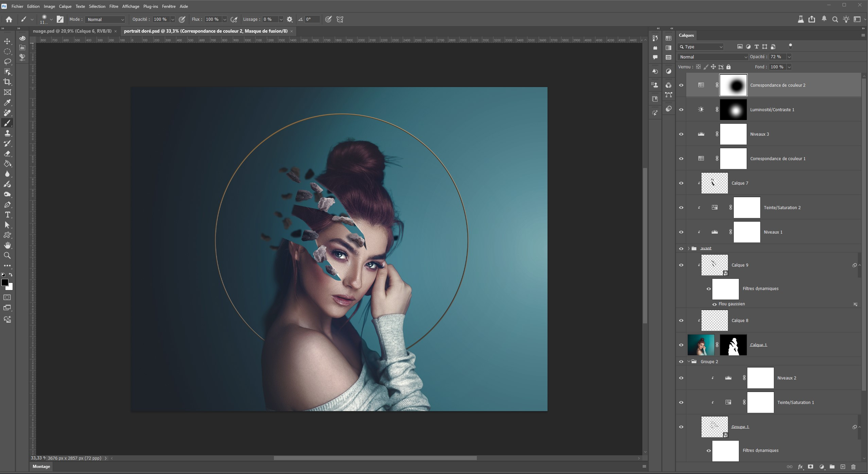Hide the Niveaux 3 layer
The height and width of the screenshot is (474, 868).
(x=681, y=134)
